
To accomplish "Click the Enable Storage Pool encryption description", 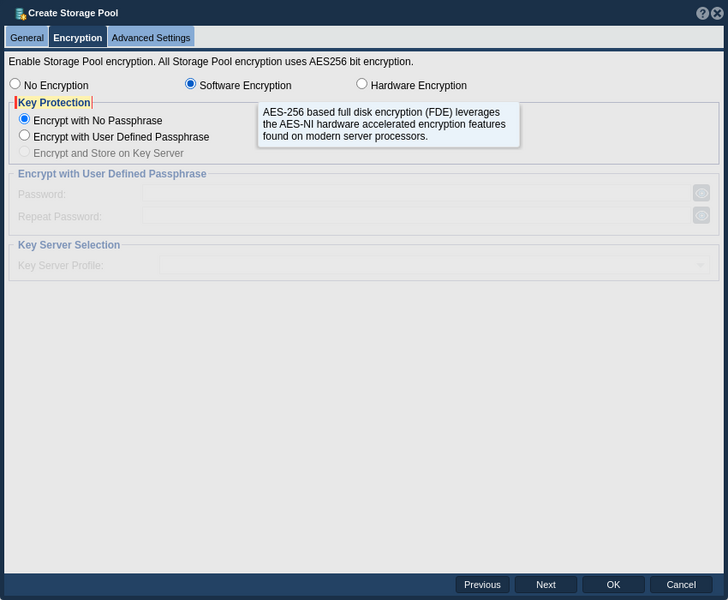I will [x=211, y=62].
